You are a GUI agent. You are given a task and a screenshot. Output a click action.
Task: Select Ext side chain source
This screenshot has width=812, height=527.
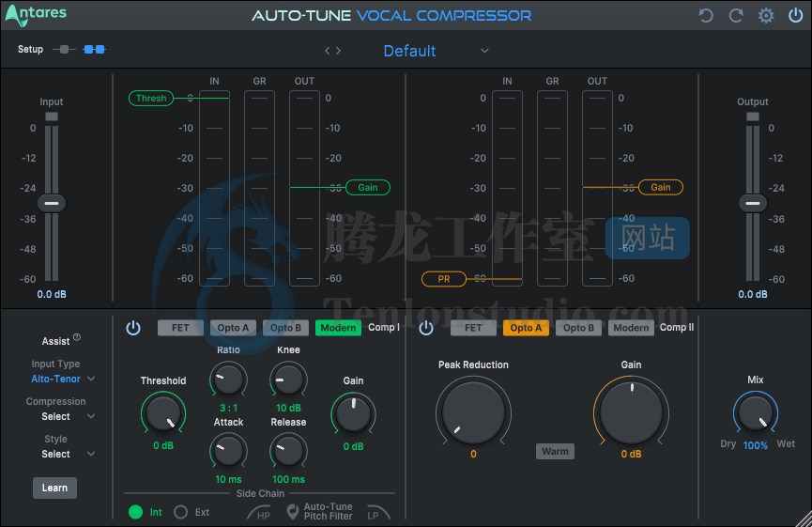tap(181, 512)
